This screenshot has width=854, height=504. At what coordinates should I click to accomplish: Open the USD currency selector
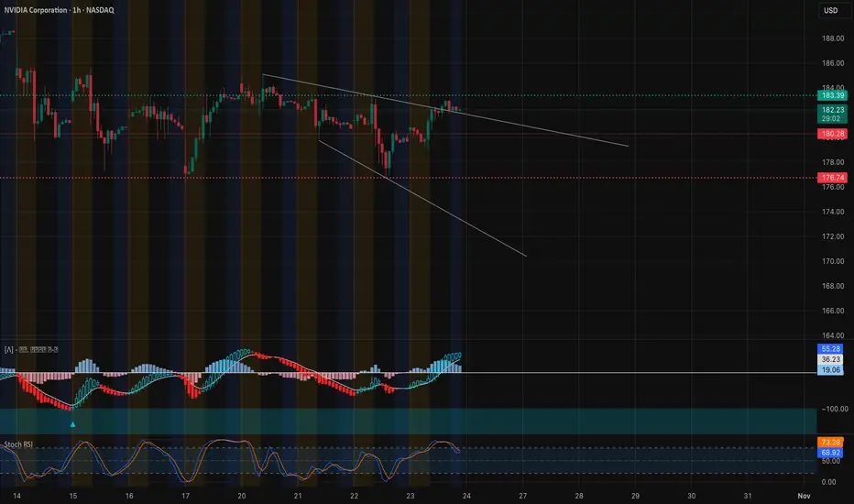[830, 10]
